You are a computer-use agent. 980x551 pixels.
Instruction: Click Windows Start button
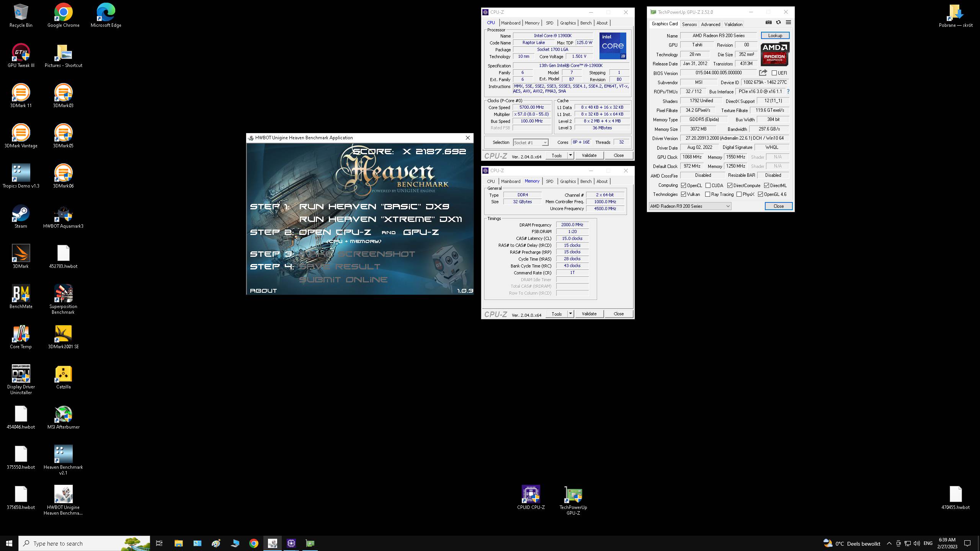tap(9, 543)
